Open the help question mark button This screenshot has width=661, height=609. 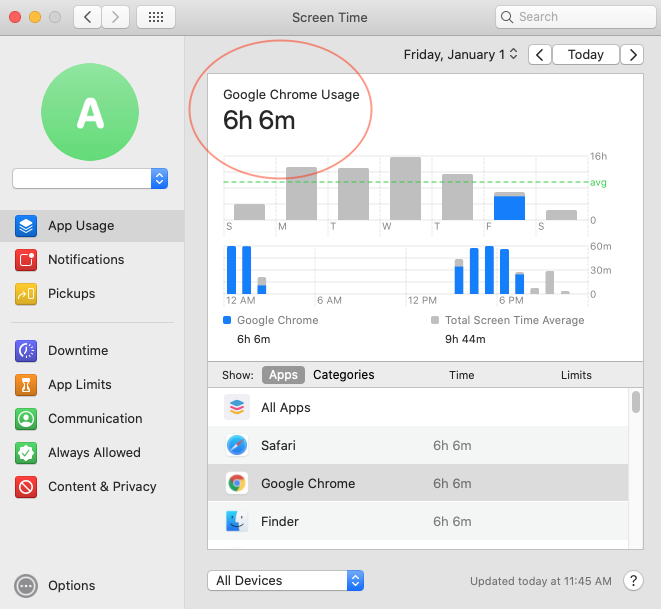[x=633, y=581]
